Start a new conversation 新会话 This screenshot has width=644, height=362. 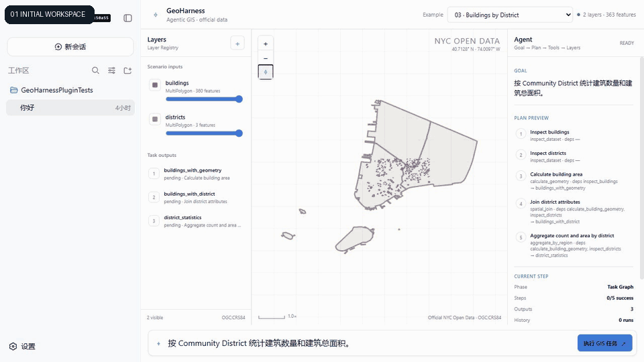pyautogui.click(x=70, y=47)
